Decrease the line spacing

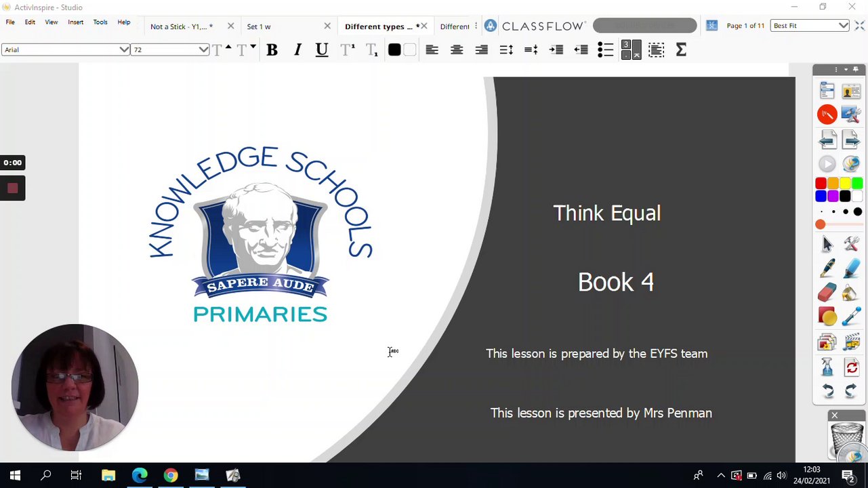(531, 50)
